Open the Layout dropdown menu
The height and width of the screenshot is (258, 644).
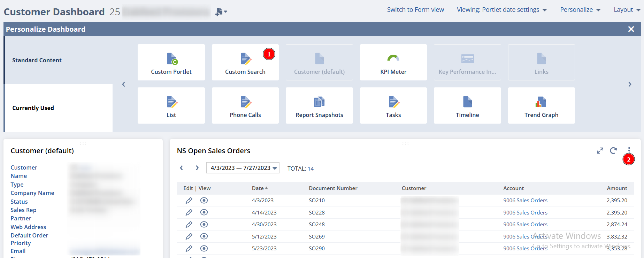[627, 10]
